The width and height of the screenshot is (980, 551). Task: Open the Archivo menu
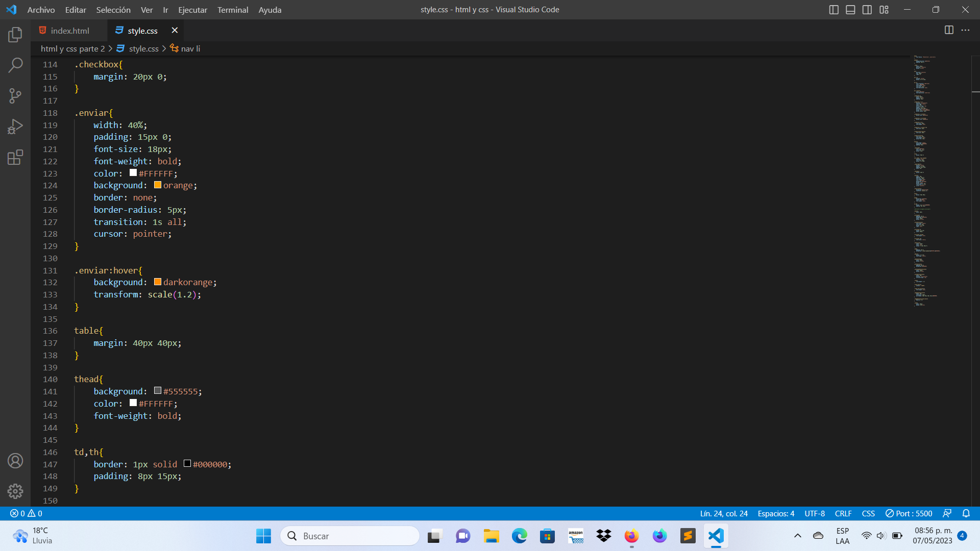41,10
